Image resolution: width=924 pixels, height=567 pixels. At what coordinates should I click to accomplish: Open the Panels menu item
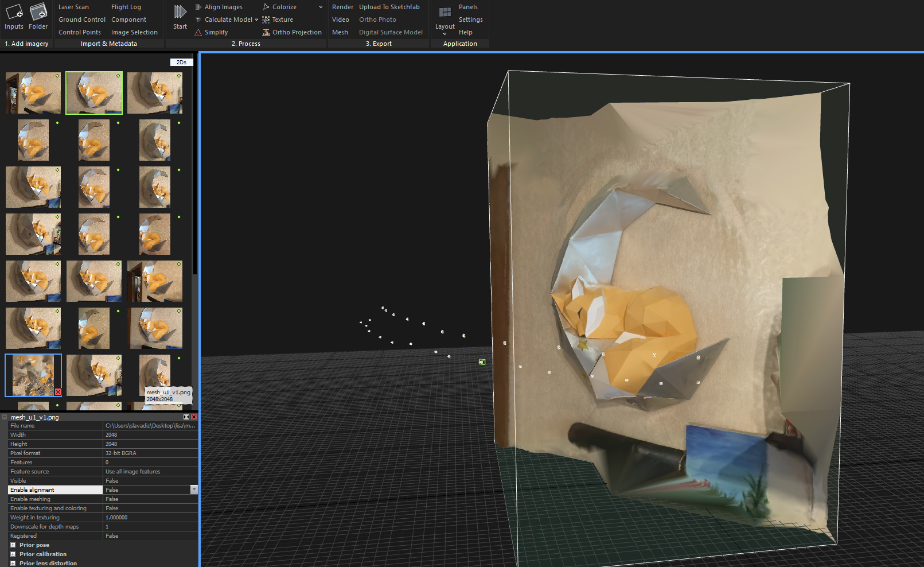pyautogui.click(x=468, y=7)
